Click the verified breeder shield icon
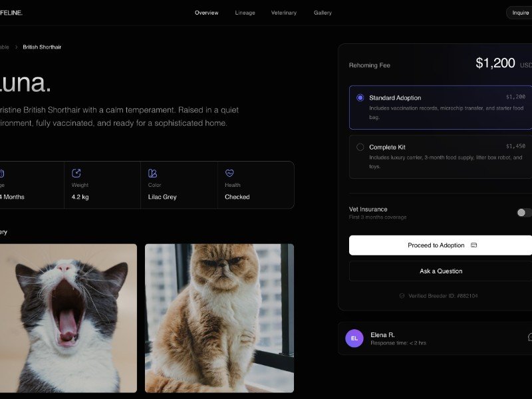Screen dimensions: 532x399 tap(402, 295)
